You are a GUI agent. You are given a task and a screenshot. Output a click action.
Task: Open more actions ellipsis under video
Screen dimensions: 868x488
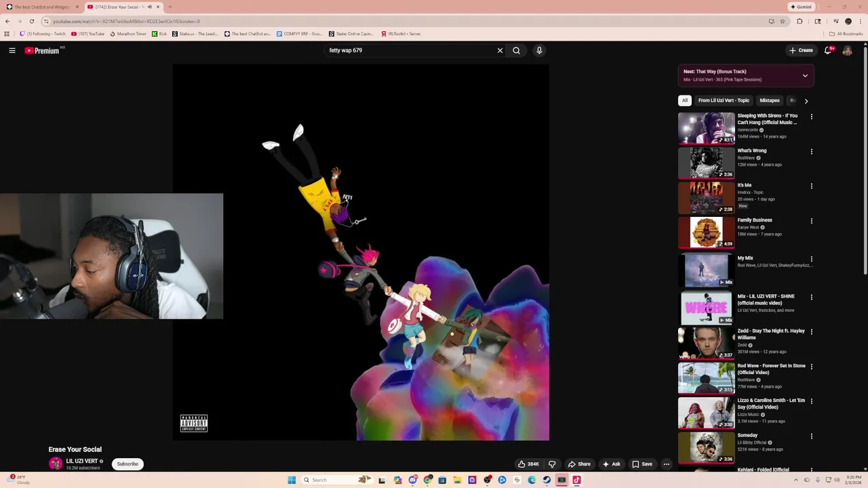point(666,464)
